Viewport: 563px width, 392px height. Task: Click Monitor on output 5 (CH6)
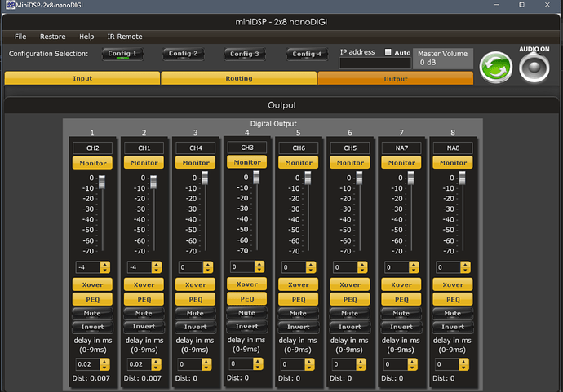298,162
